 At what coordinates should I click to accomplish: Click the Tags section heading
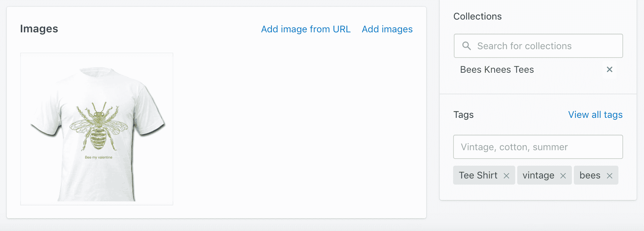coord(463,115)
